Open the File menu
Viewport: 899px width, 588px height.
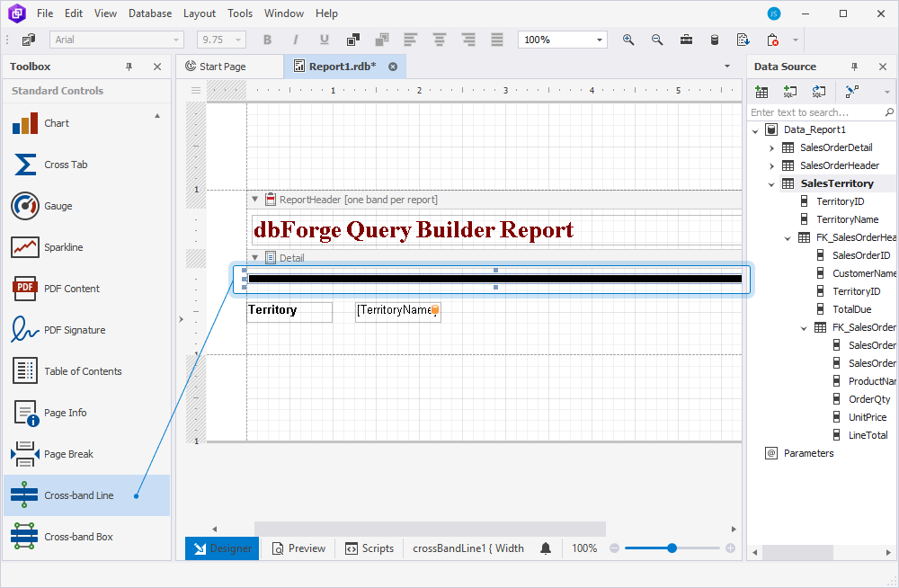tap(45, 13)
